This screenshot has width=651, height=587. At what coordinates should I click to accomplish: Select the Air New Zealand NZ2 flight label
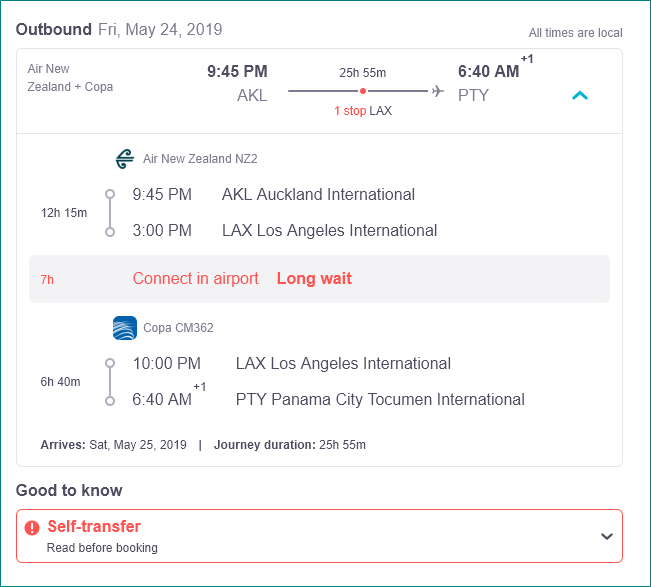pos(200,159)
